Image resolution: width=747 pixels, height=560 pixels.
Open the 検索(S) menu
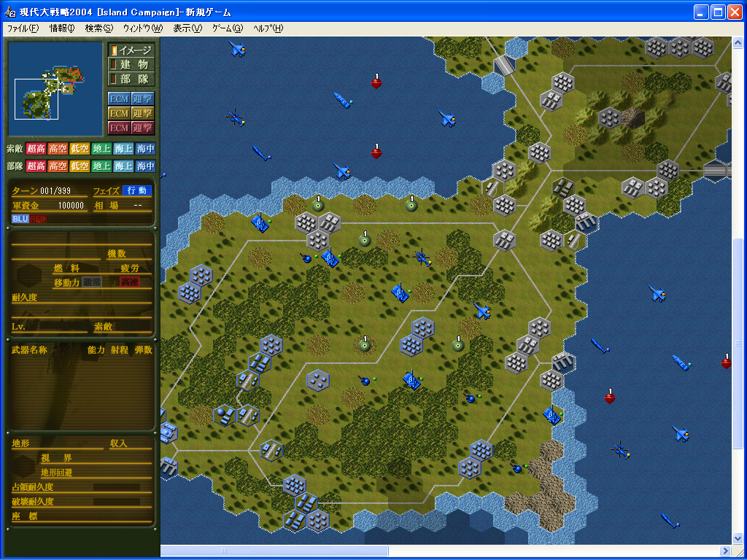98,28
